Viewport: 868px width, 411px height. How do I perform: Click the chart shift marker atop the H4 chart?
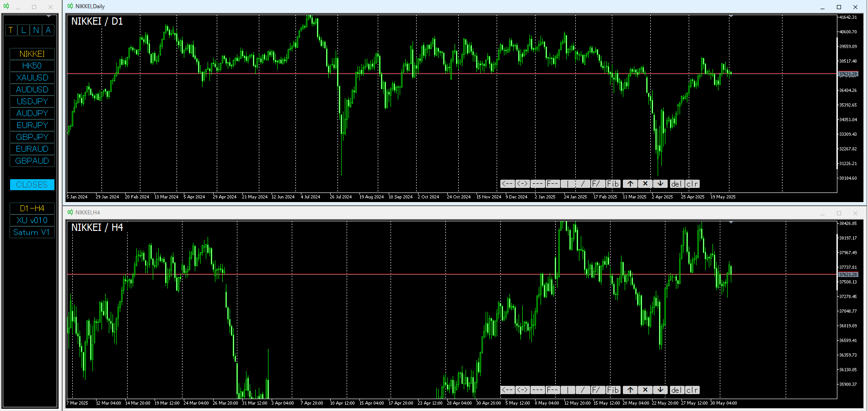[x=731, y=223]
